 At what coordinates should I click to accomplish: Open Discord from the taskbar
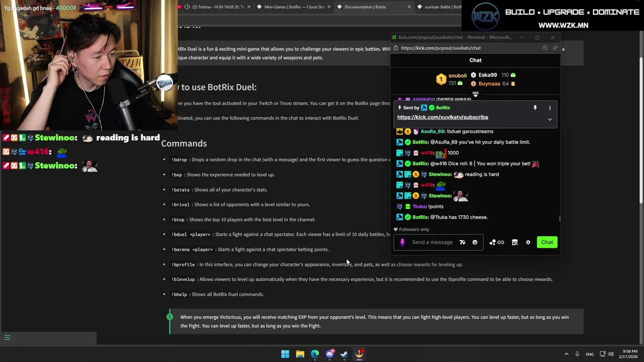tap(330, 354)
